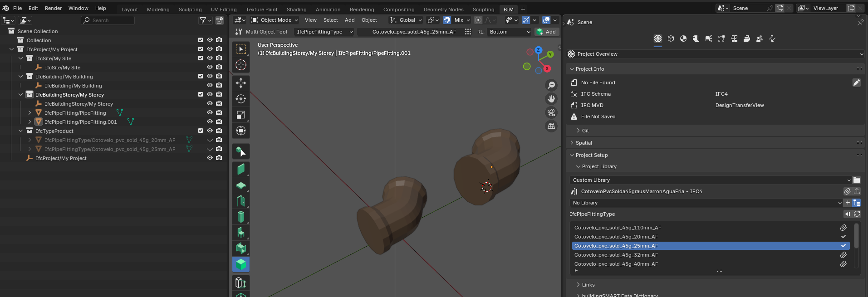Hide IfcPipeFitting/PipeFitting.001 with its eye icon
The height and width of the screenshot is (297, 868).
click(x=210, y=122)
